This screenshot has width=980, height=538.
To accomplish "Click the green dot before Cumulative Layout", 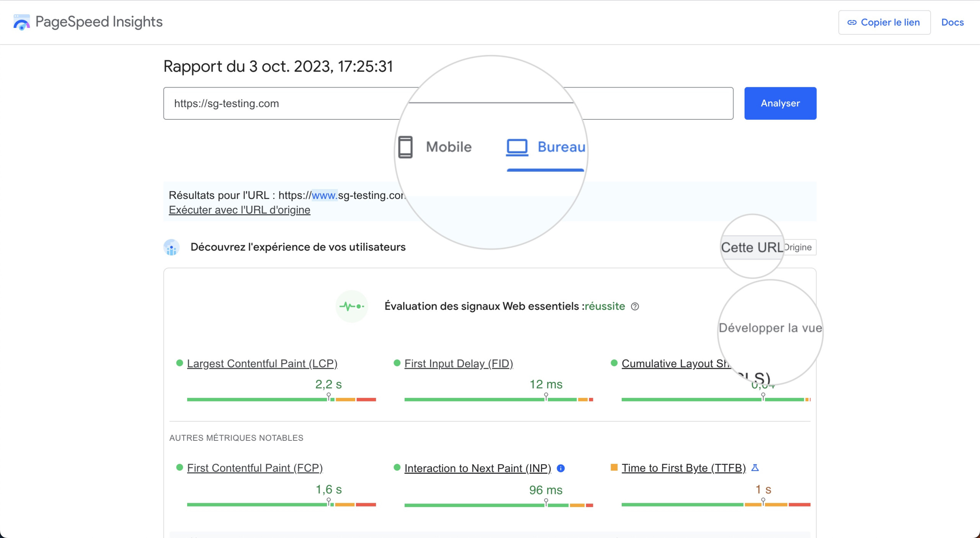I will point(614,363).
